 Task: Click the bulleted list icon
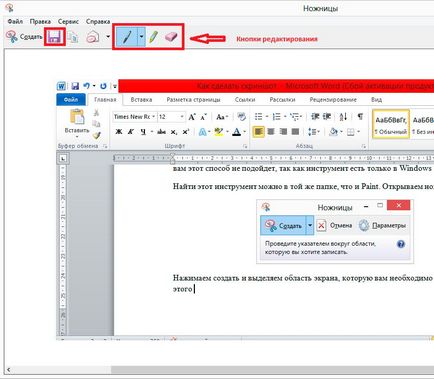click(258, 116)
